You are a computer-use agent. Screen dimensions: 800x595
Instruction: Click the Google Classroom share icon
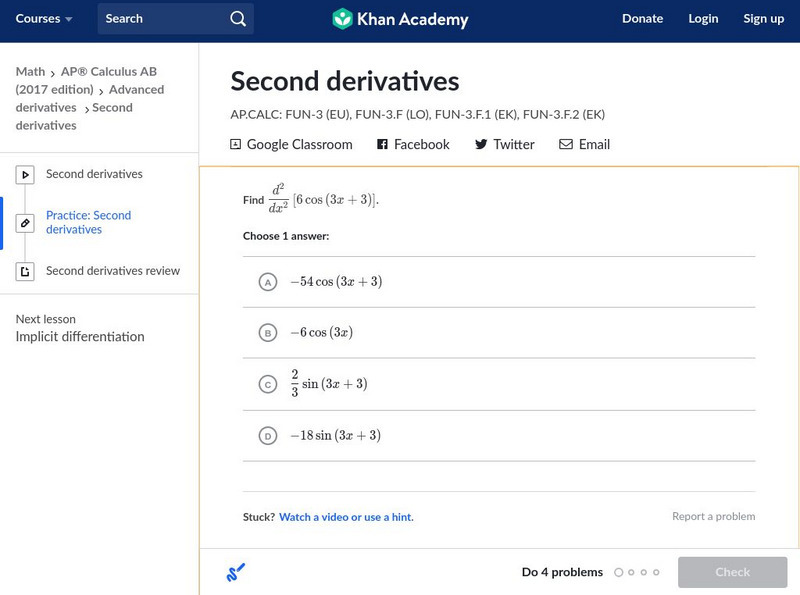click(235, 144)
